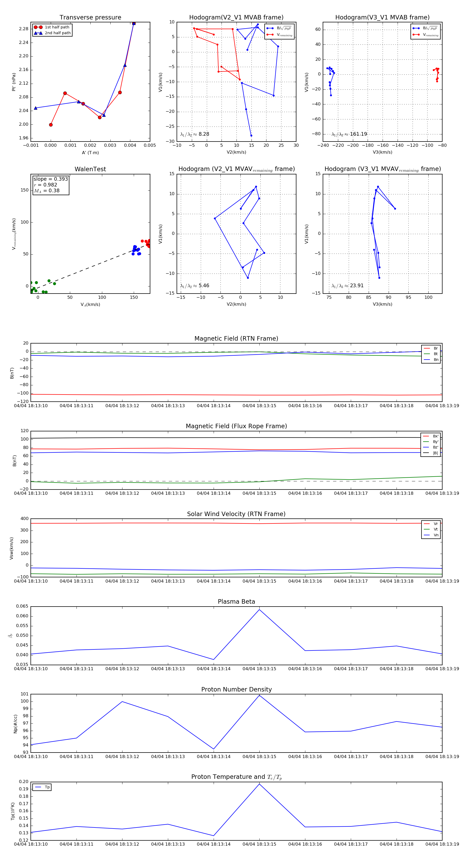This screenshot has width=473, height=868.
Task: Click the "Magnetic Field (Flux Rope Frame)" title
Action: pyautogui.click(x=236, y=426)
